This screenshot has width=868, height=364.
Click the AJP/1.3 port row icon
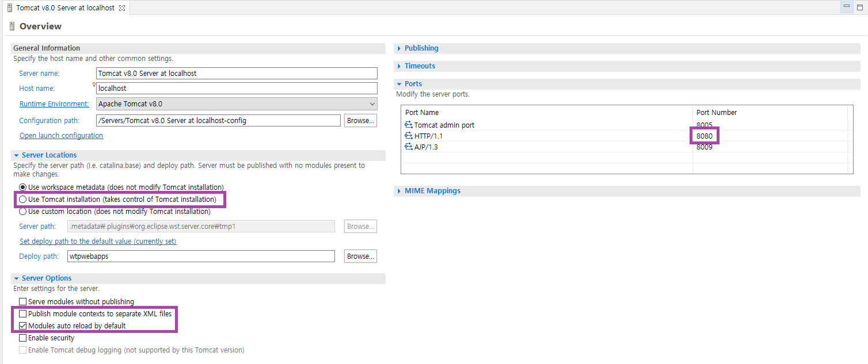click(409, 147)
